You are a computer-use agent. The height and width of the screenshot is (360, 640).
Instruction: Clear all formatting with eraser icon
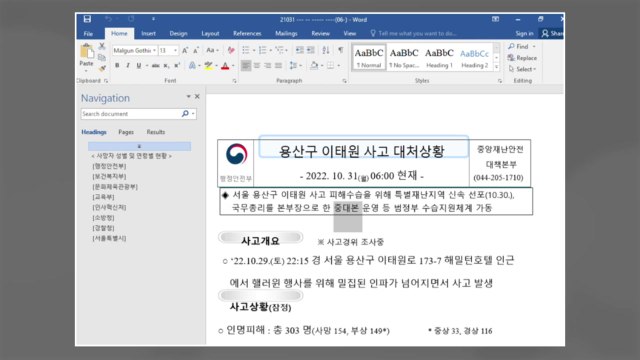pos(231,50)
